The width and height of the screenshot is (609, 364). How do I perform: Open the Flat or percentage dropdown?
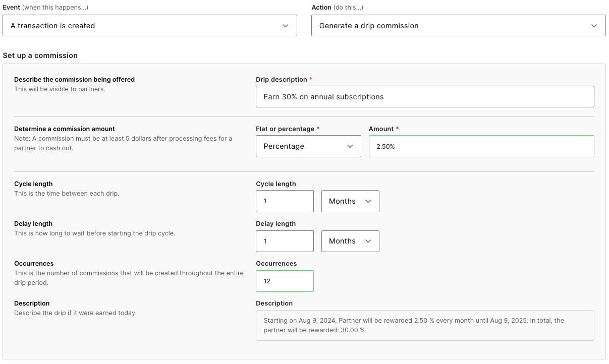[x=308, y=146]
